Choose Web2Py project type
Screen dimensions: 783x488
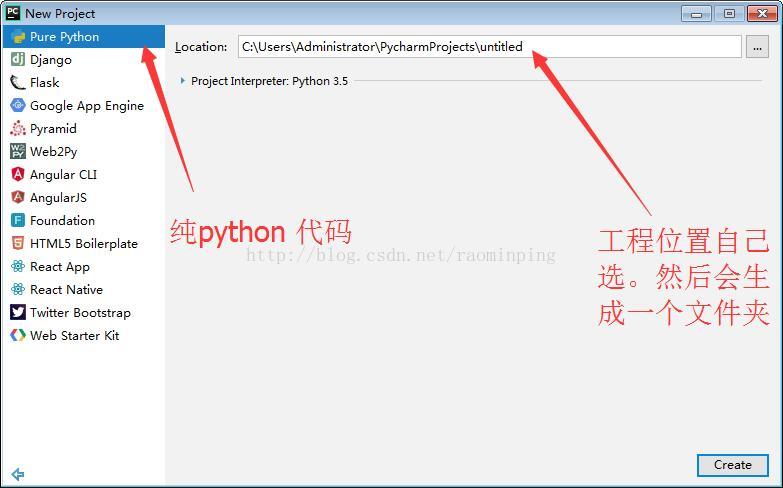click(83, 151)
